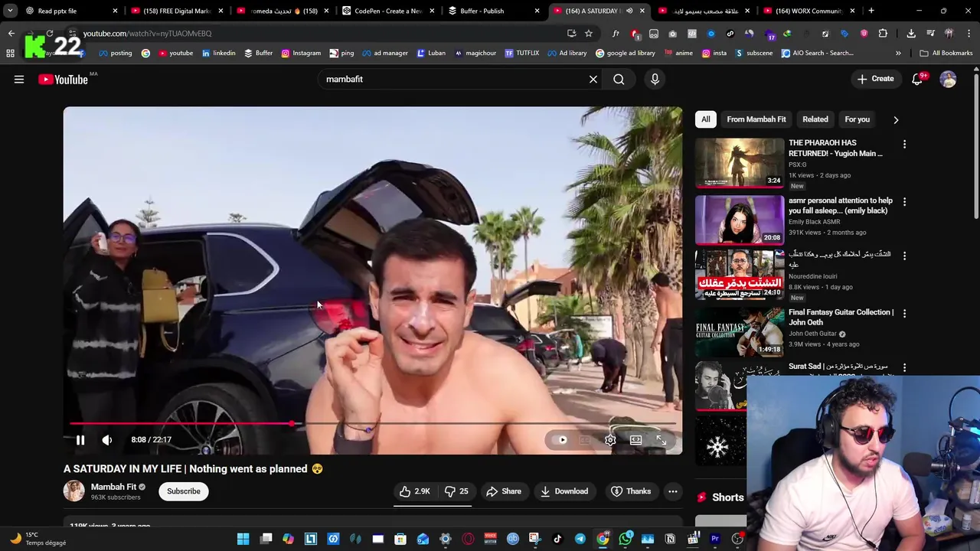Open THE PHARAOH HAS RETURNED video thumbnail
Screen dimensions: 980x551
[740, 162]
